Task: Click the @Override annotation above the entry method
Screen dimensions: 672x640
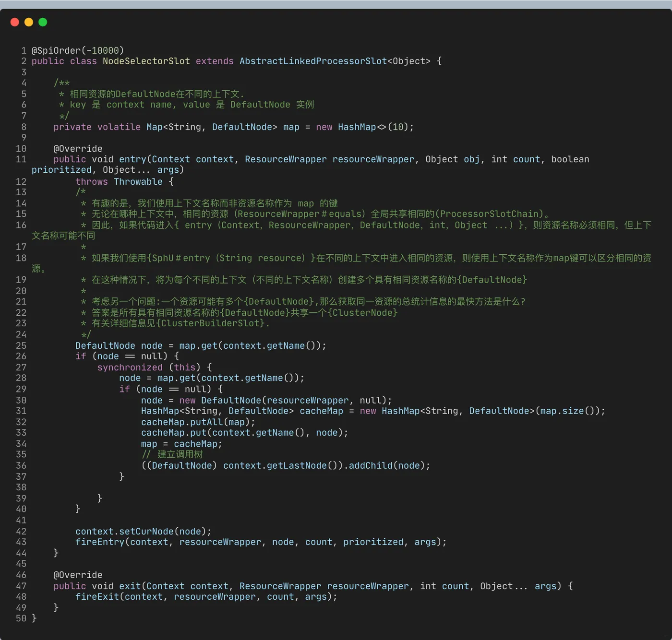Action: coord(78,149)
